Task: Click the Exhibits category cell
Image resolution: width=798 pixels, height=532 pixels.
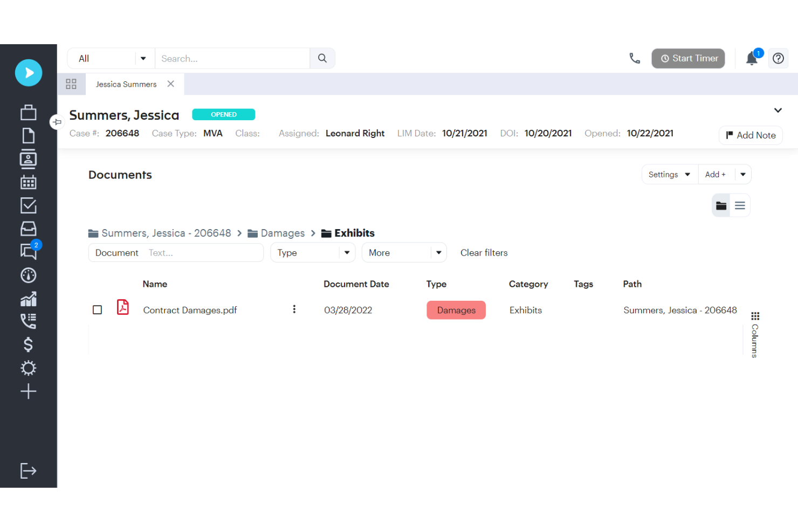Action: click(525, 310)
